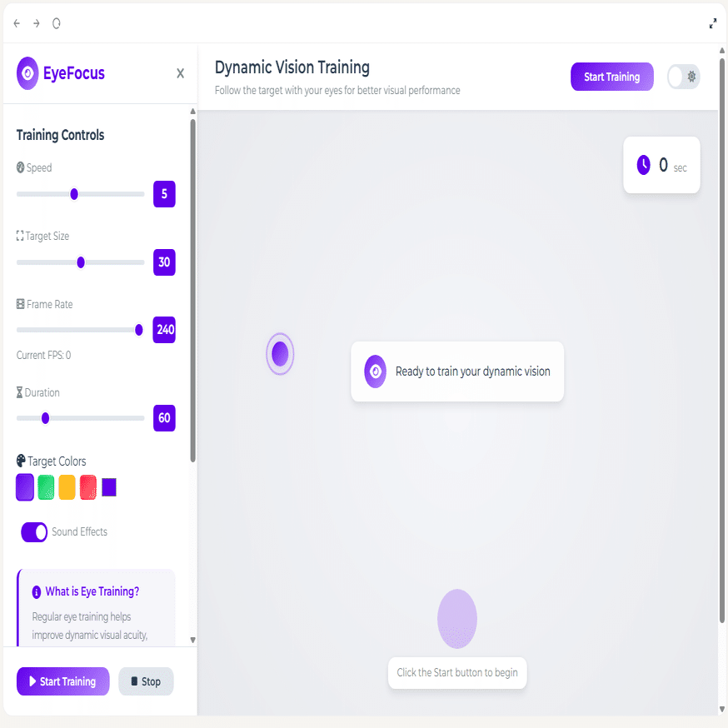Toggle the settings gear switch in header
This screenshot has height=728, width=728.
click(x=683, y=77)
